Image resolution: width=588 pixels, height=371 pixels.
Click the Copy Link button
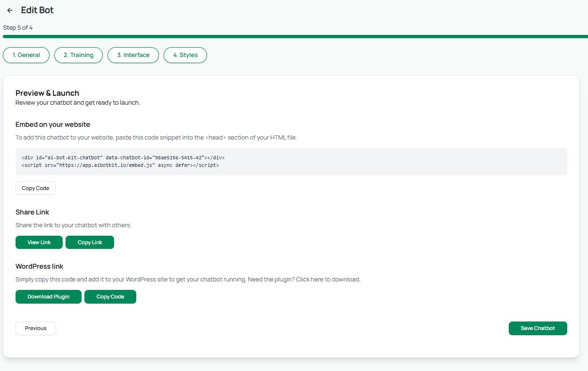pyautogui.click(x=90, y=242)
